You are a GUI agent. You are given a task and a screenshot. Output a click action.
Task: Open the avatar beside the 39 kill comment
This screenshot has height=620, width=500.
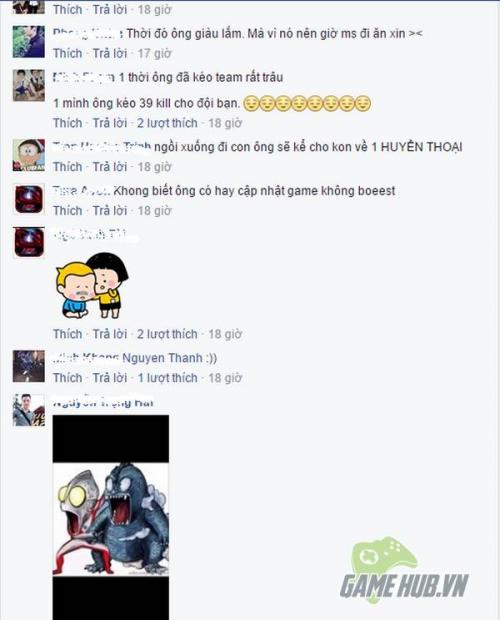point(28,85)
